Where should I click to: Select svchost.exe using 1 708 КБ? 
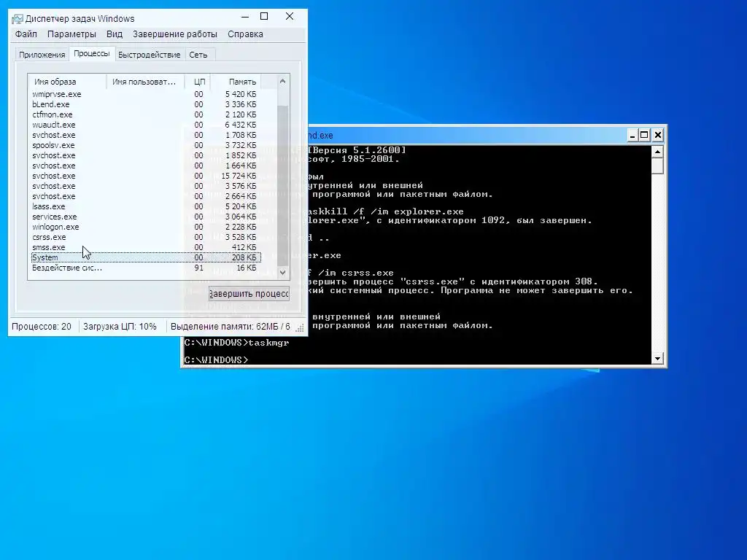(144, 135)
